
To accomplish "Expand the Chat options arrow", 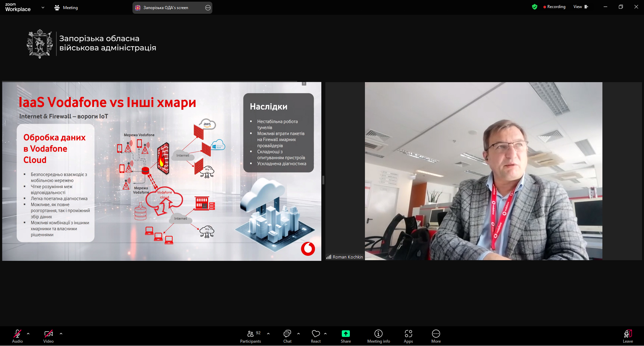I will point(299,334).
